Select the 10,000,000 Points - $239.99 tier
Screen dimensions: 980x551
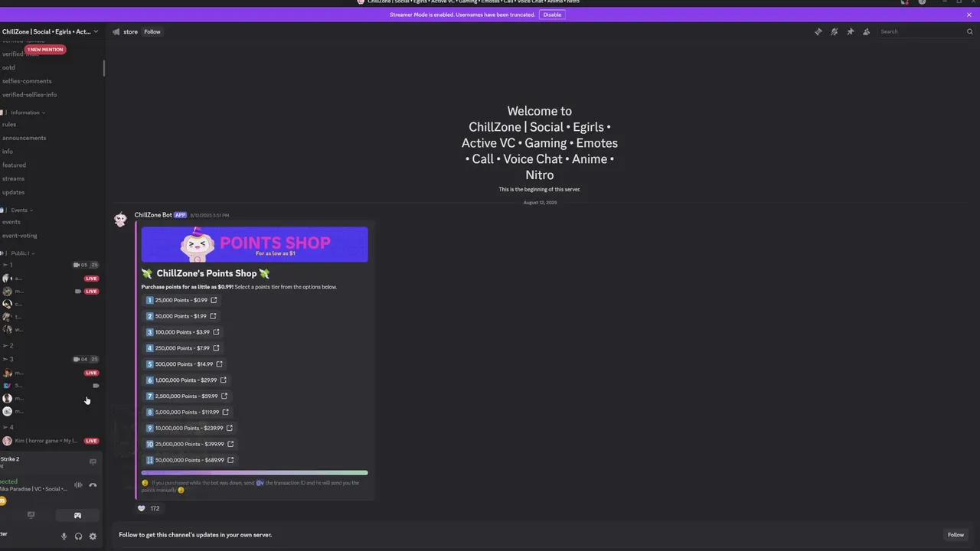[x=189, y=429]
